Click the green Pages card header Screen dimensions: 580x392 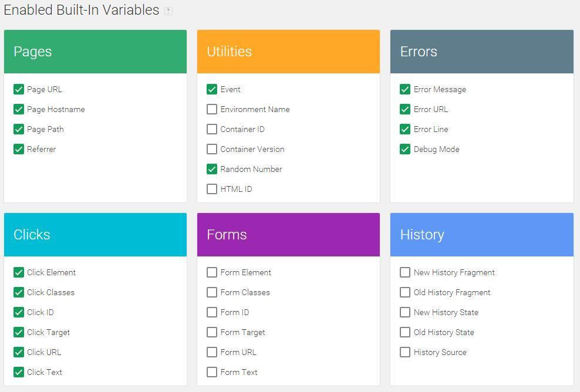(95, 52)
